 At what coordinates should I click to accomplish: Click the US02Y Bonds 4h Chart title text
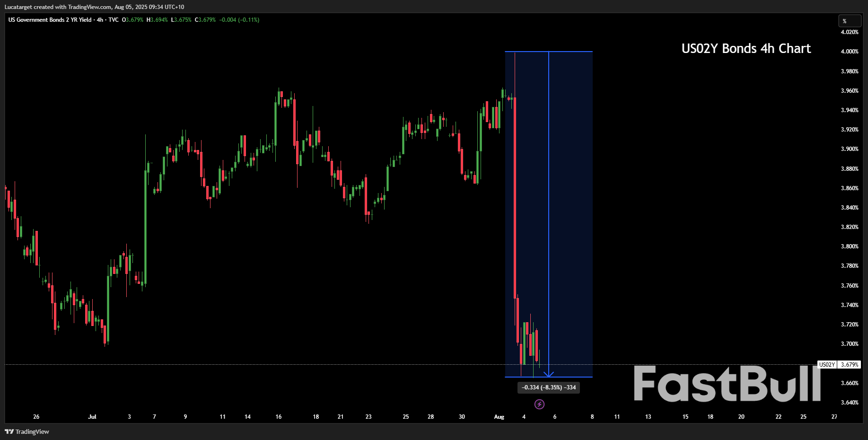746,49
